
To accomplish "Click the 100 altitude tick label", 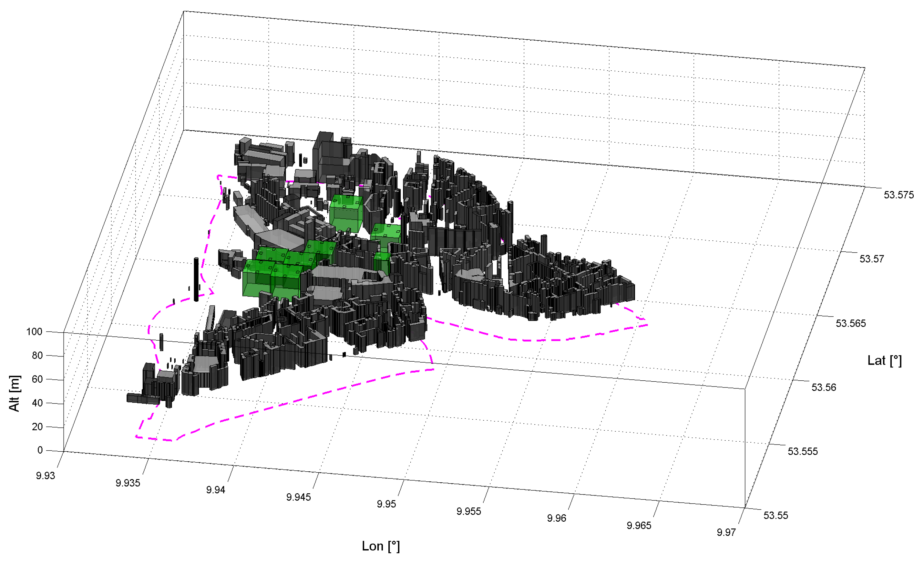I will [34, 332].
